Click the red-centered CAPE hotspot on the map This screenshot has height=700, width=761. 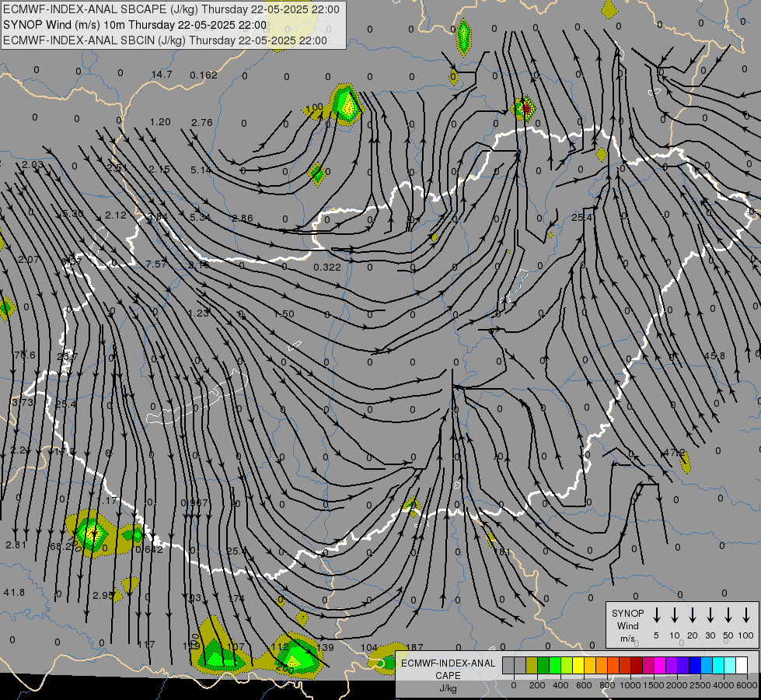point(526,109)
